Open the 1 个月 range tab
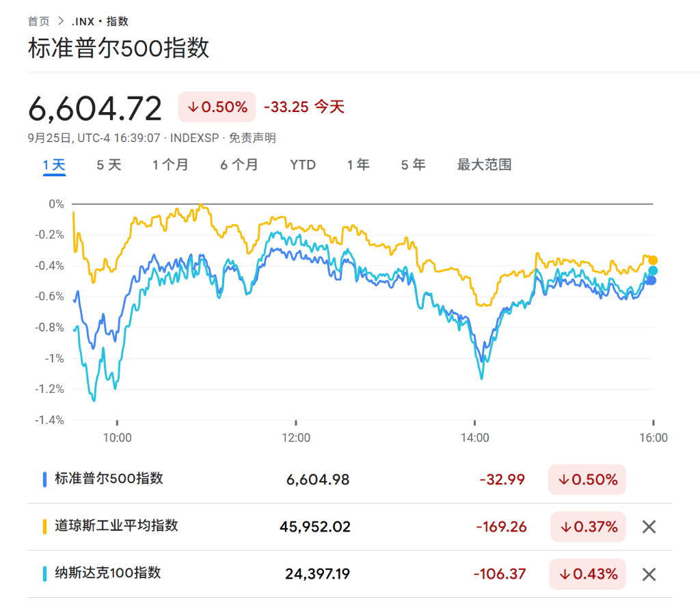The image size is (700, 604). [170, 165]
